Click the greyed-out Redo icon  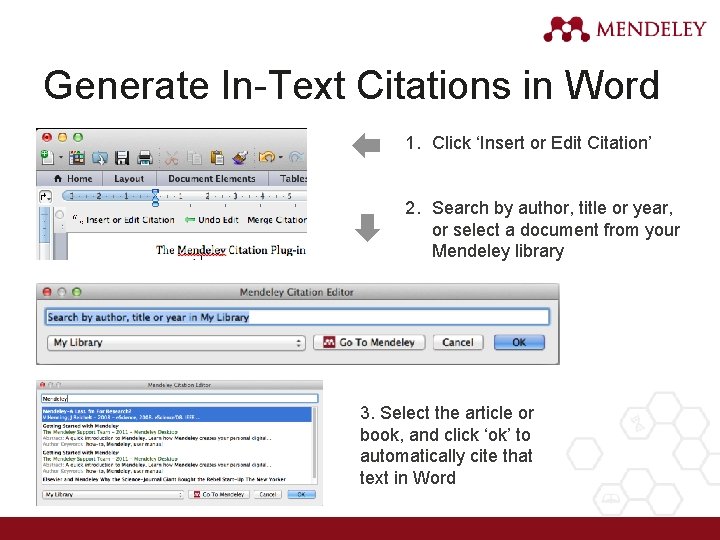coord(297,158)
